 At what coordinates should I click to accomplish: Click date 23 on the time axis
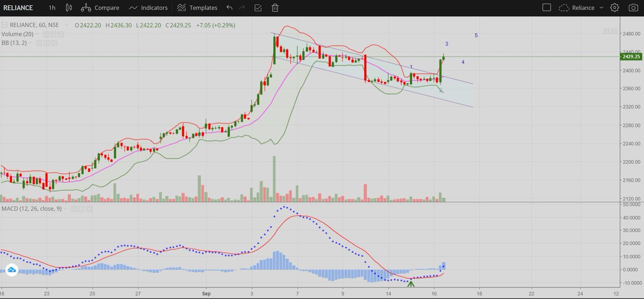point(47,294)
